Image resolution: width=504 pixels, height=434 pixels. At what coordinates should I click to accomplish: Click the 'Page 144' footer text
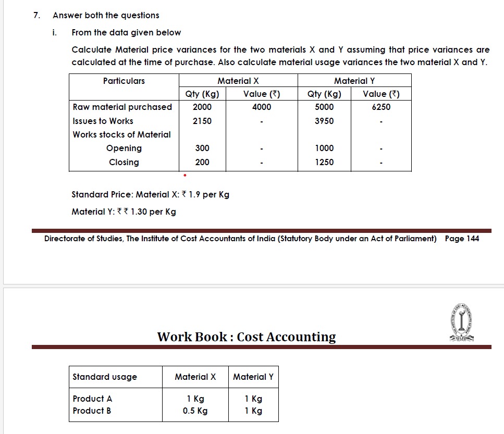coord(462,239)
